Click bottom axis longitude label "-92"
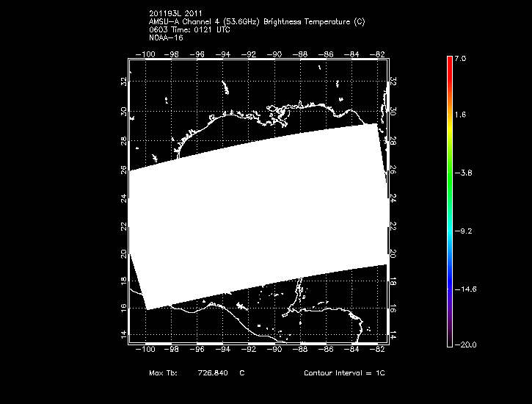 point(249,349)
